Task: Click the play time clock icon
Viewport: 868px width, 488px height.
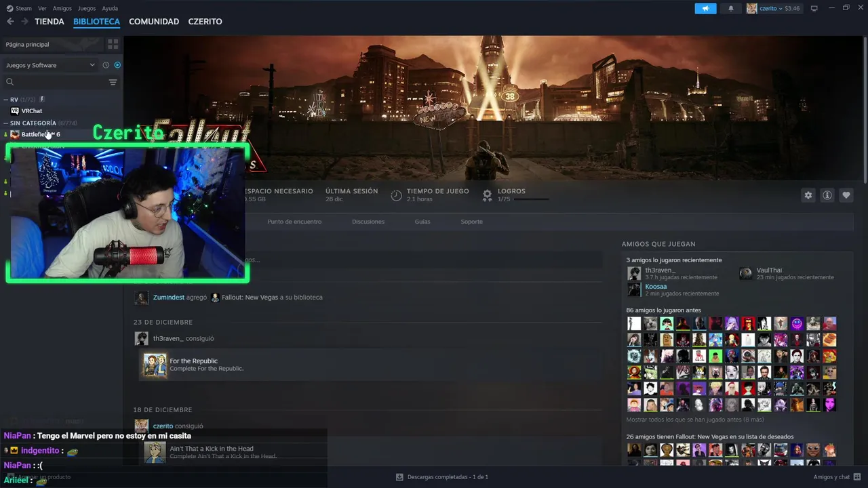Action: [396, 195]
